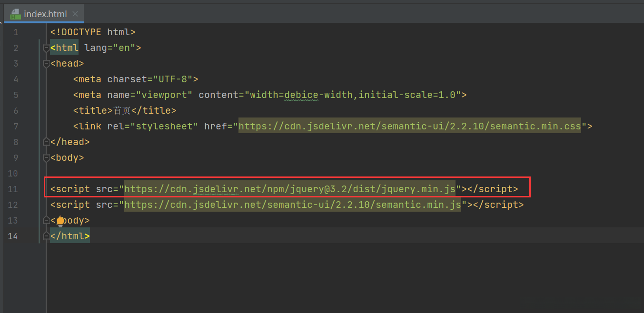Close the index.html tab
The image size is (644, 313).
[75, 14]
